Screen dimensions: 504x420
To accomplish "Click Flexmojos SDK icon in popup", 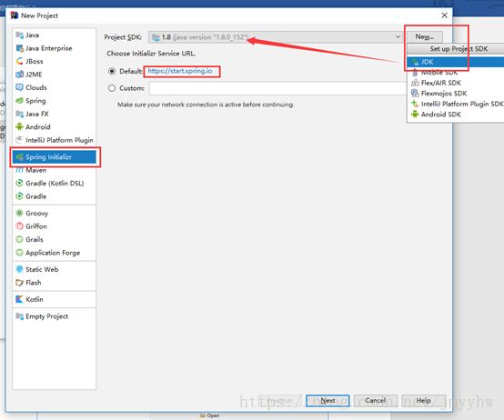I will pos(415,93).
